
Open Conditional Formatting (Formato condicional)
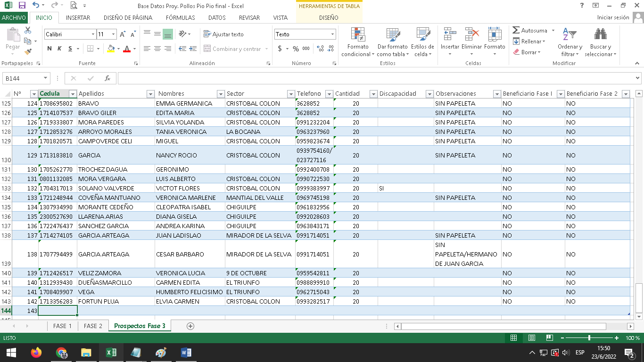click(358, 42)
